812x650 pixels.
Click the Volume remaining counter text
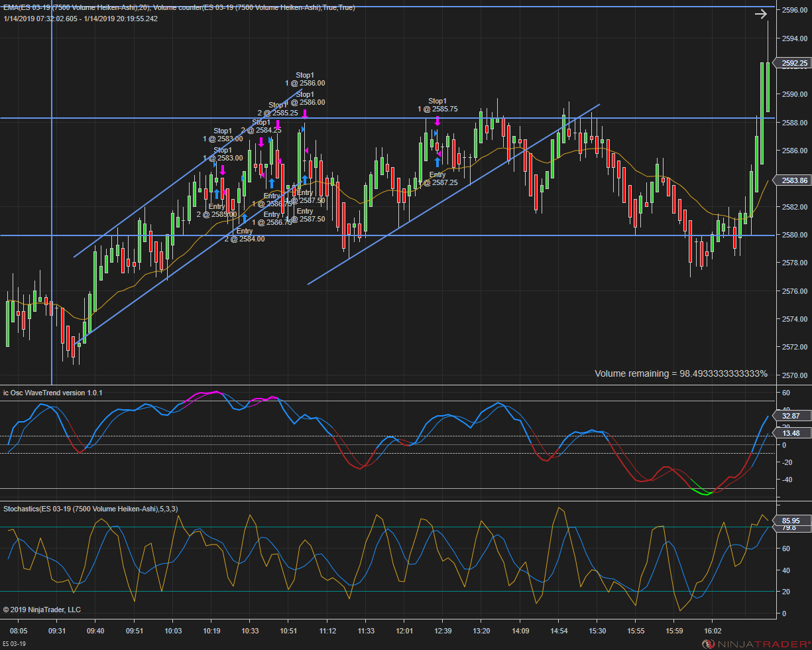(x=681, y=373)
